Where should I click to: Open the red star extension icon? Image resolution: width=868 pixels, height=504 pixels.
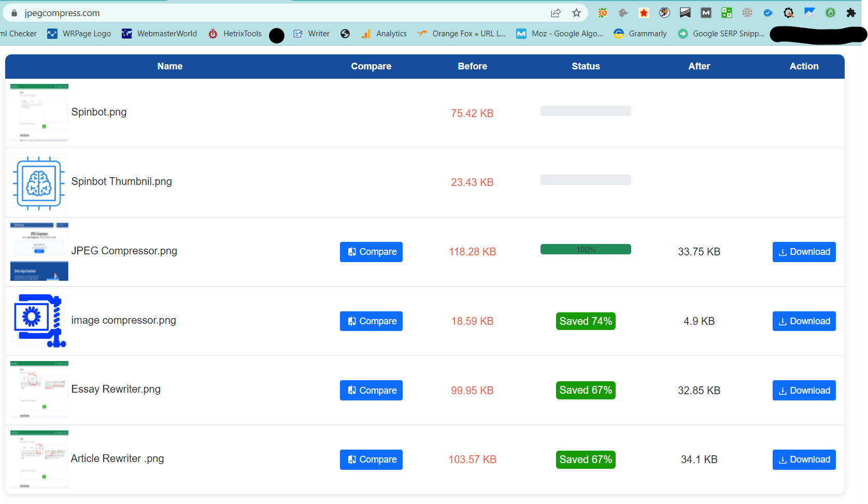pos(644,13)
